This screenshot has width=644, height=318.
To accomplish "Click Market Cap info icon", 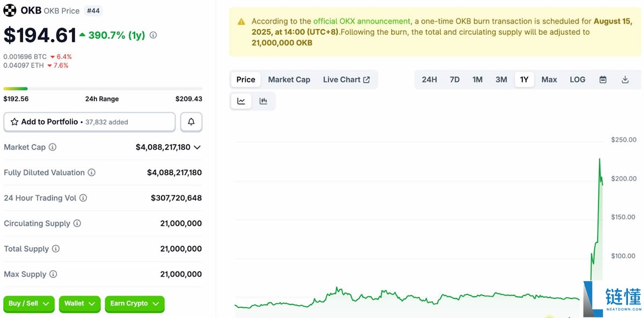I will point(53,147).
